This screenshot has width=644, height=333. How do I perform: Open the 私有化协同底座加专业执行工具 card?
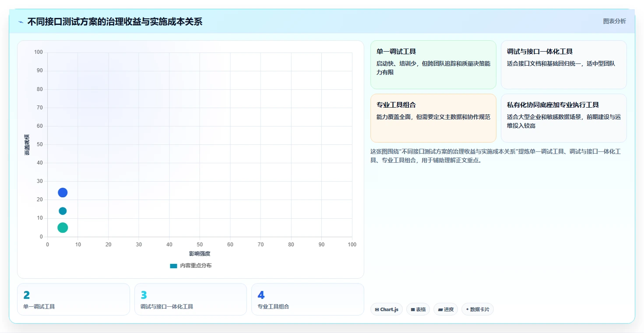tap(563, 118)
